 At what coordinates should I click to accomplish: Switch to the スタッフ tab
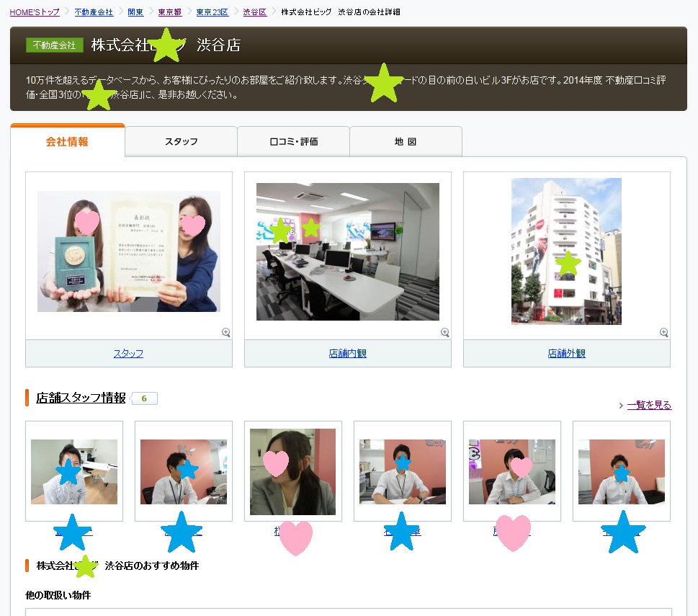(181, 142)
